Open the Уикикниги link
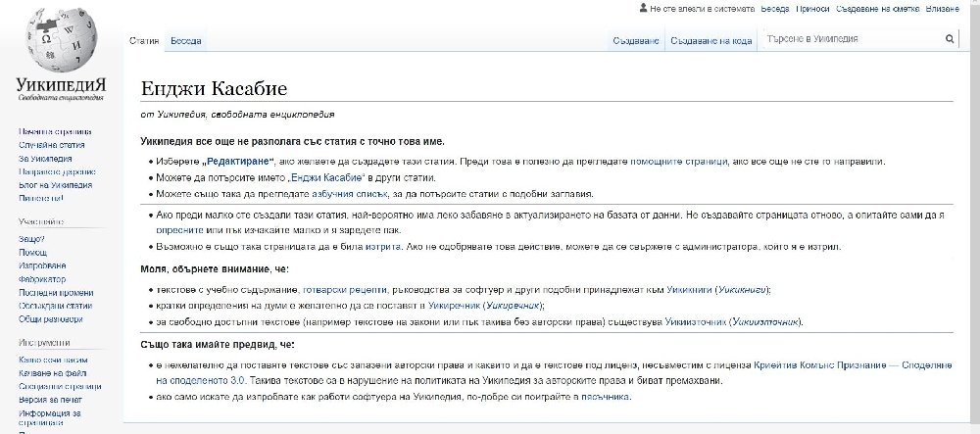The height and width of the screenshot is (434, 980). pyautogui.click(x=689, y=290)
